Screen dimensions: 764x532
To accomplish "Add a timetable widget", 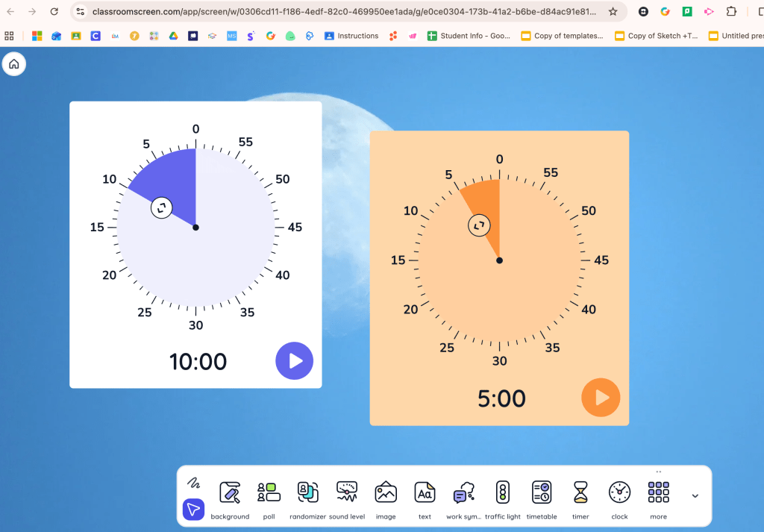I will (x=542, y=493).
